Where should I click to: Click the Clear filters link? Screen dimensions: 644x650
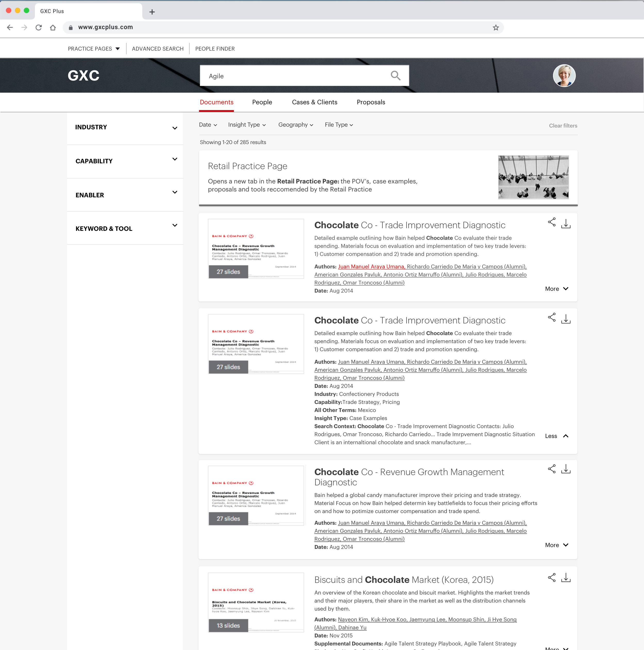pos(563,126)
